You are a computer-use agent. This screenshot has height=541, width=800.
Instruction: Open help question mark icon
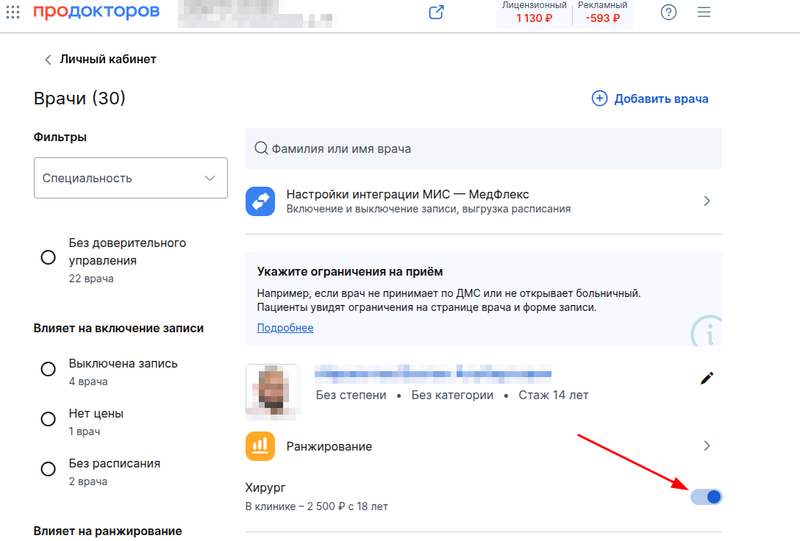tap(668, 12)
